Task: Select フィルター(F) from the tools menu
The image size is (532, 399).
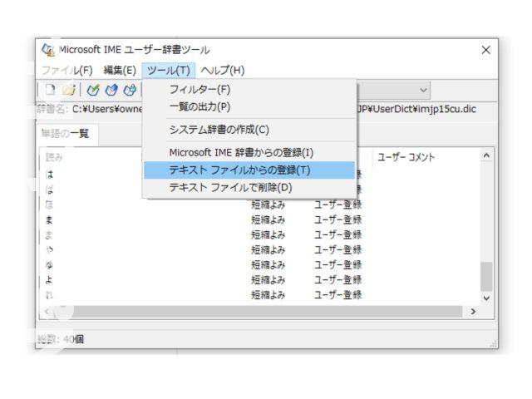Action: (x=199, y=90)
